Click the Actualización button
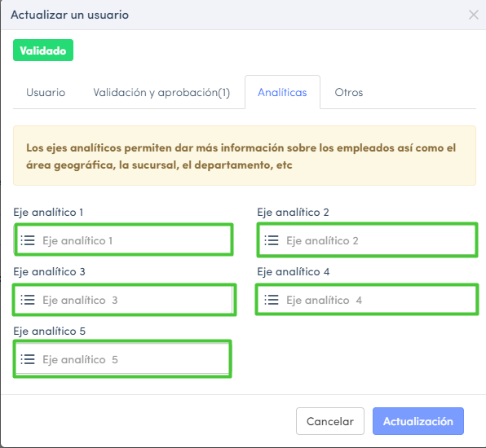Viewport: 486px width, 448px height. (418, 421)
